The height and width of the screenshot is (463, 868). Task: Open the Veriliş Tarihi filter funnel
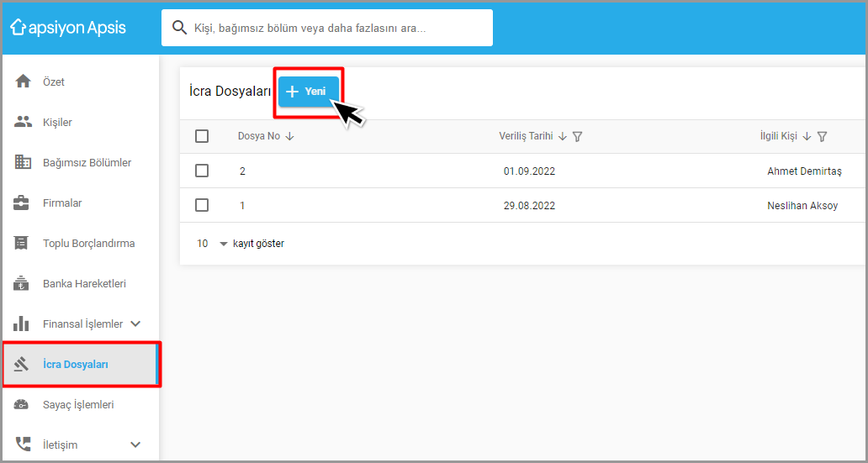click(577, 137)
